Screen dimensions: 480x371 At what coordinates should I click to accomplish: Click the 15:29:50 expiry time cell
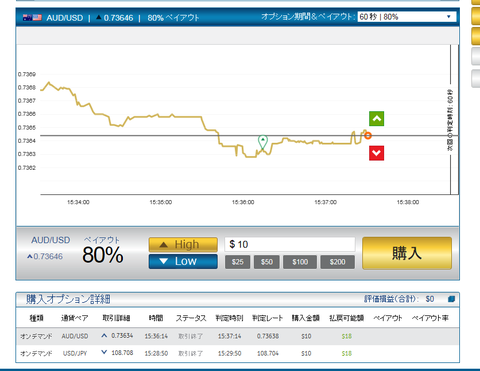(x=229, y=353)
